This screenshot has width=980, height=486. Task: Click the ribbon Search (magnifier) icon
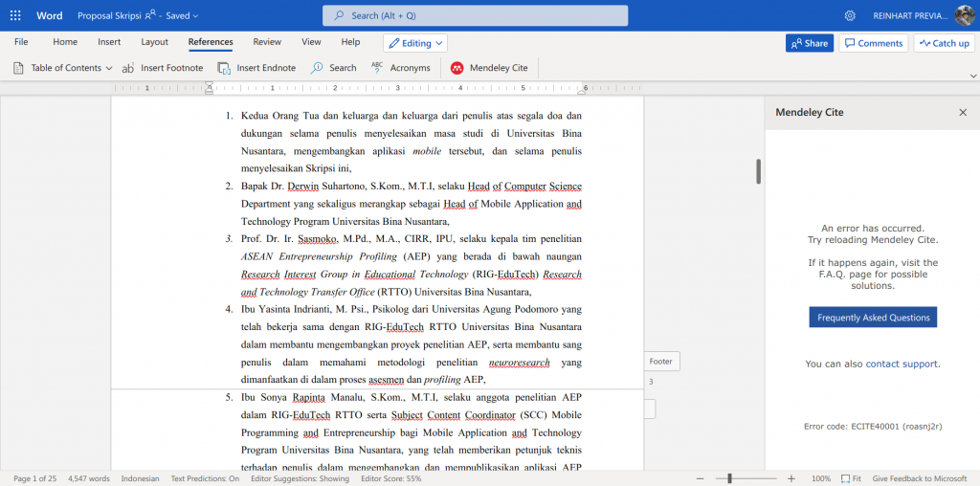[x=318, y=68]
